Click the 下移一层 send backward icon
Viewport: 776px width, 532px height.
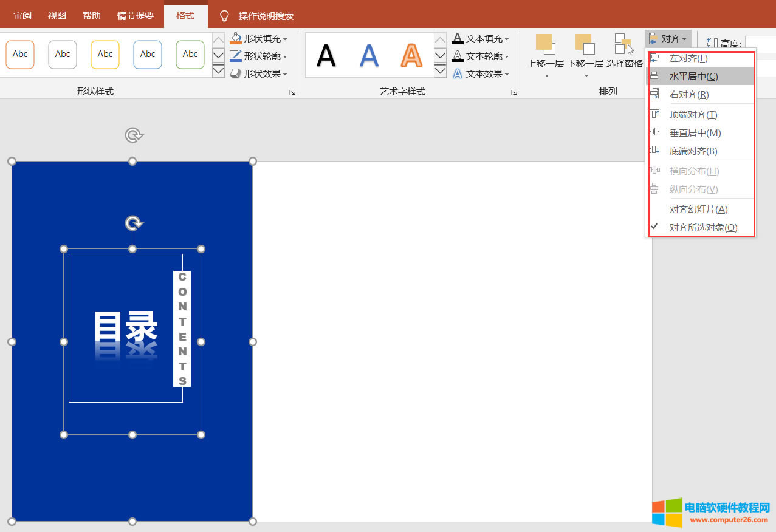coord(585,45)
